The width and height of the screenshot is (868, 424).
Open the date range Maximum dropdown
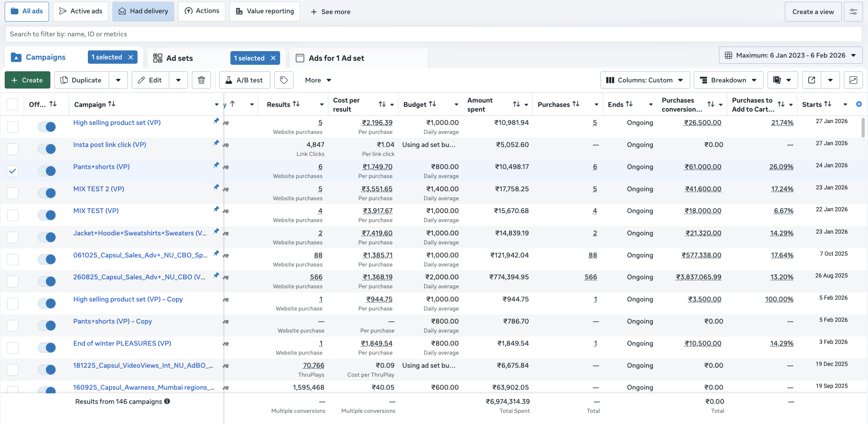point(791,55)
